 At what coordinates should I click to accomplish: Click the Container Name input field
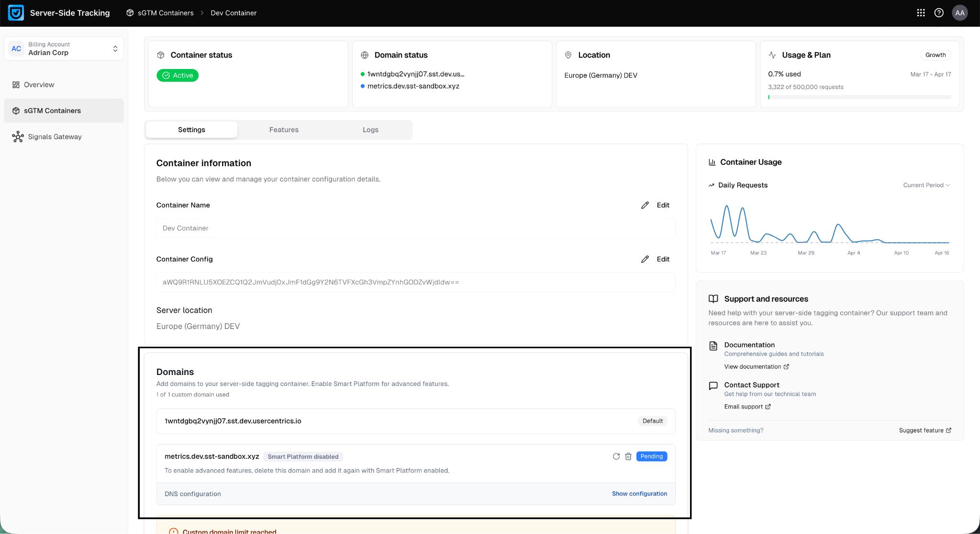point(415,228)
